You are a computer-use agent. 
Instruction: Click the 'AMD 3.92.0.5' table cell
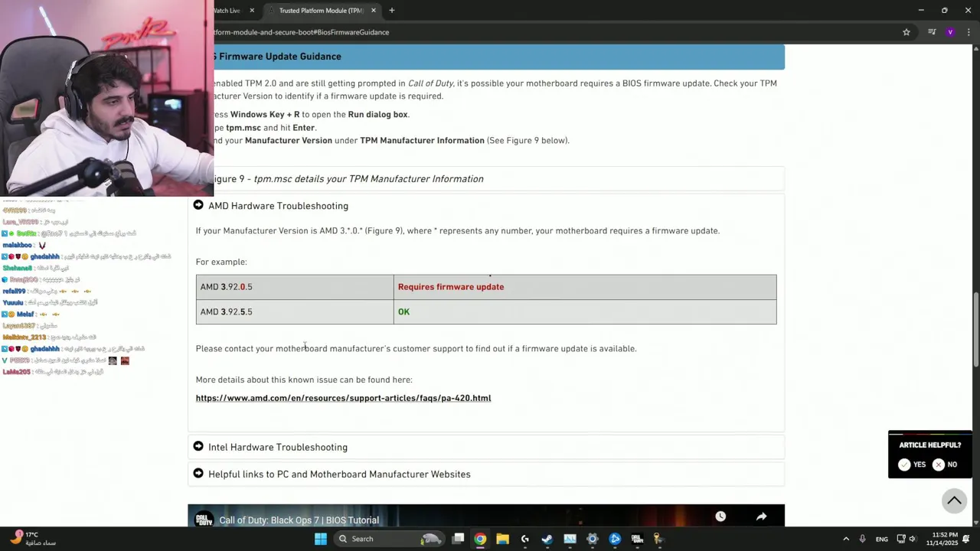coord(295,287)
